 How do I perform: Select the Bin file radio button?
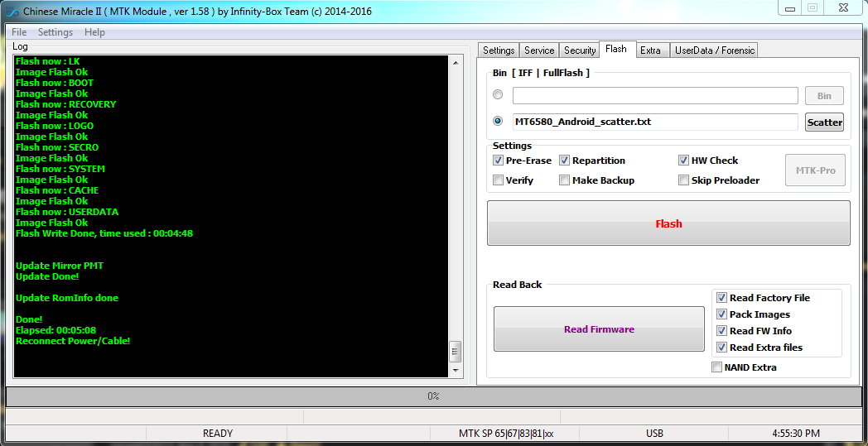[x=498, y=94]
